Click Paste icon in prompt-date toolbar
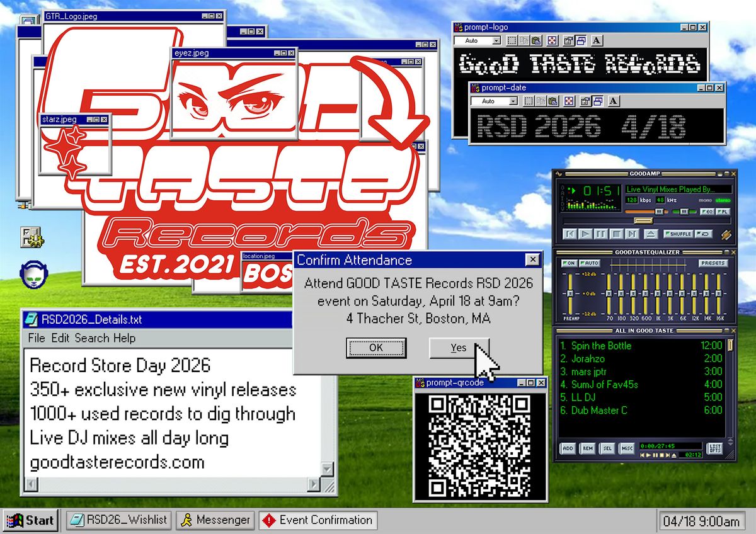The image size is (756, 534). click(553, 101)
